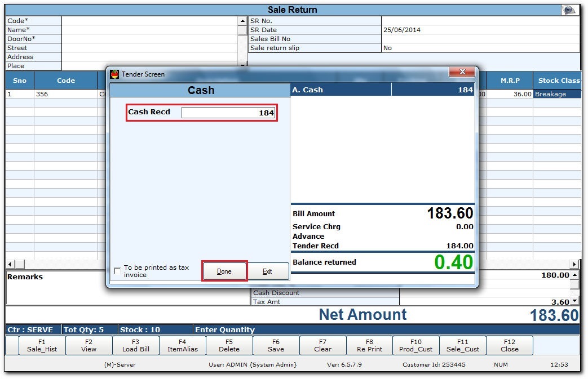Click the Stock Class column header

[x=557, y=81]
